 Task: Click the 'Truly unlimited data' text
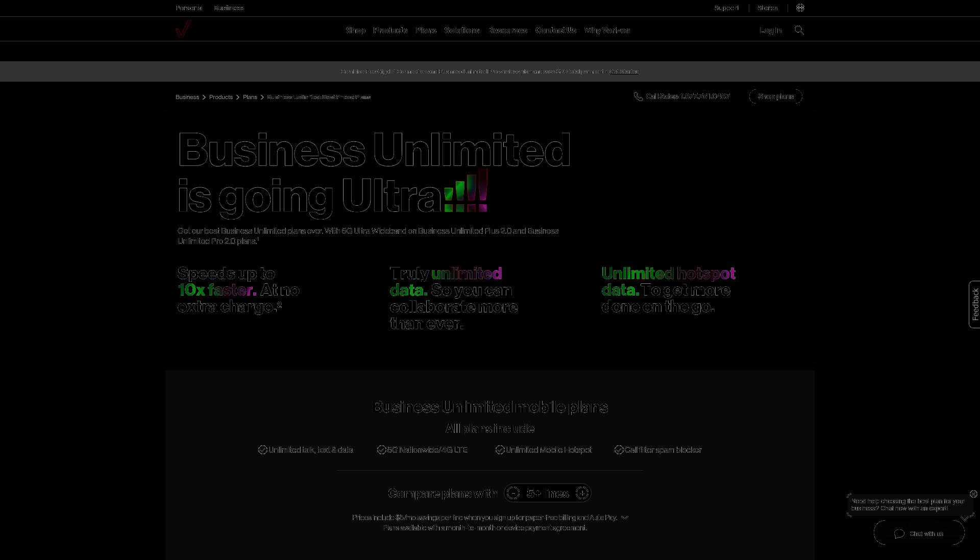(x=446, y=281)
